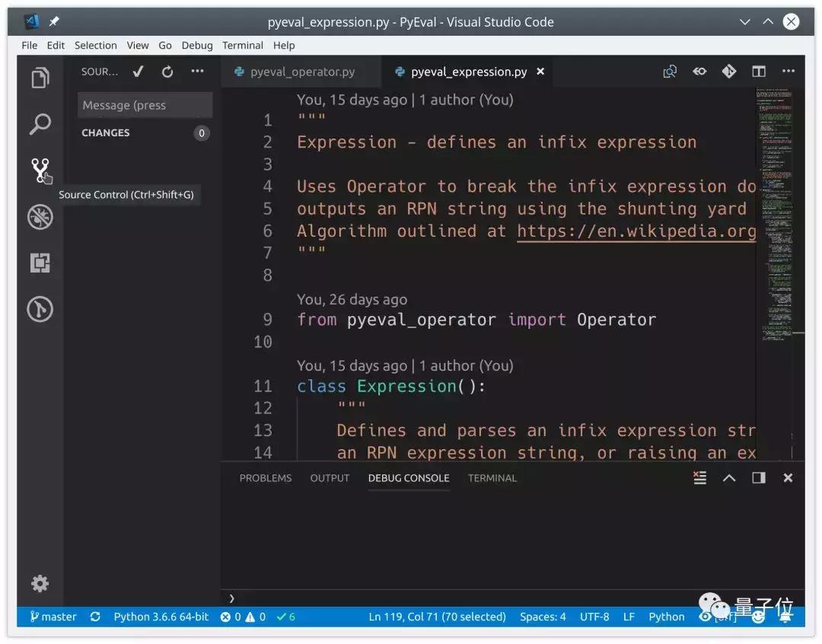Image resolution: width=822 pixels, height=644 pixels.
Task: Refresh the Source Control view
Action: 167,71
